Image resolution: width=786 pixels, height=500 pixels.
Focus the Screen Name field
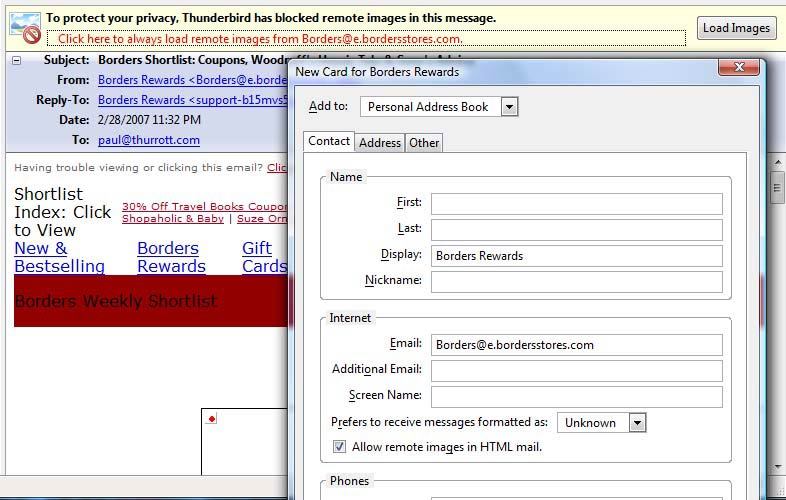(x=576, y=396)
